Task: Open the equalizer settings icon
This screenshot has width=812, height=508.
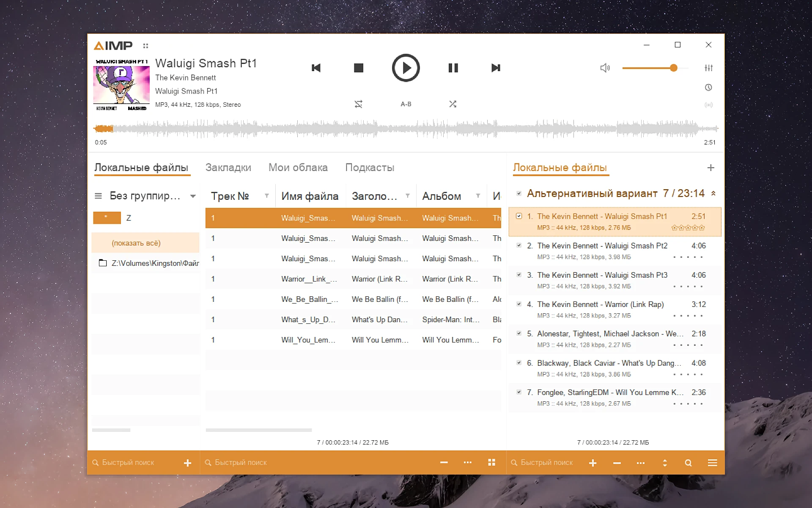Action: point(709,68)
